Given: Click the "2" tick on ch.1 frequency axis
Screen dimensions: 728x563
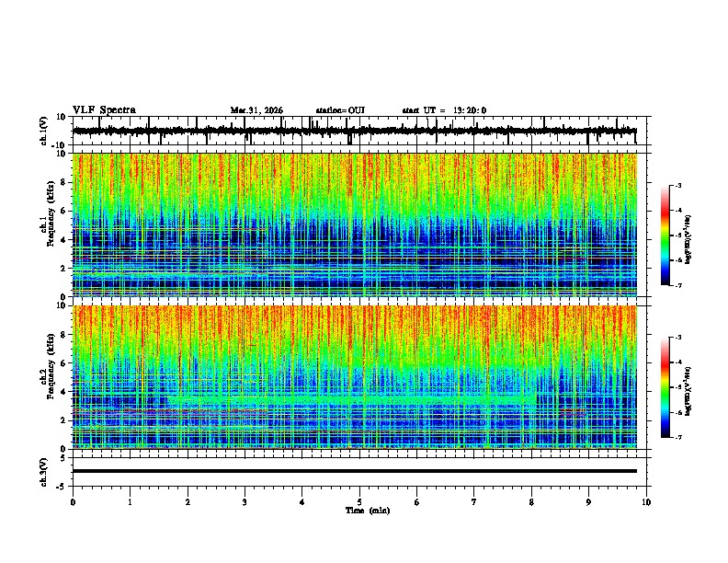Looking at the screenshot, I should click(x=64, y=269).
